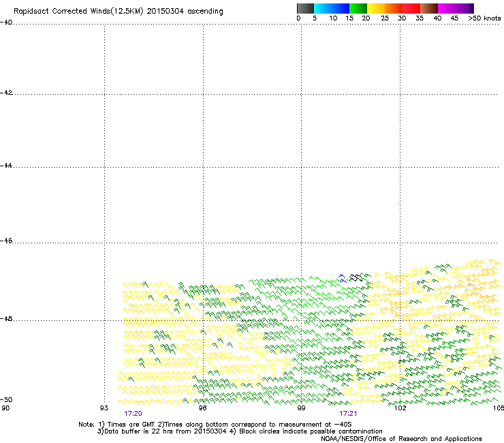Viewport: 504px width, 443px height.
Task: Click the purple time stamp '17:21'
Action: click(x=348, y=414)
